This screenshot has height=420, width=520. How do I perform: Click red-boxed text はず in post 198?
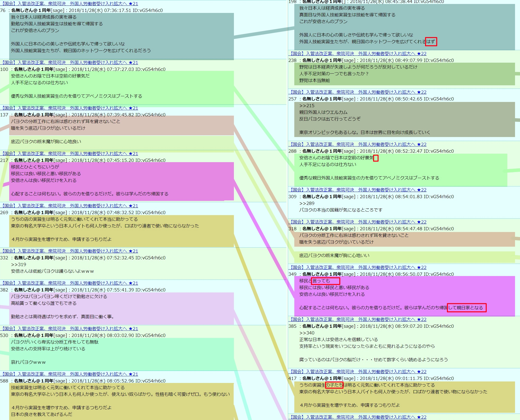[431, 42]
